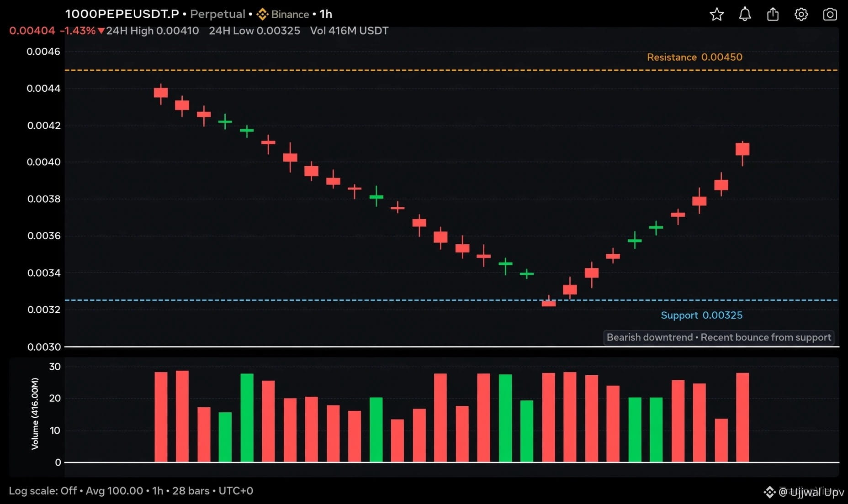This screenshot has height=504, width=848.
Task: Click the UTC+0 timezone text
Action: [236, 491]
